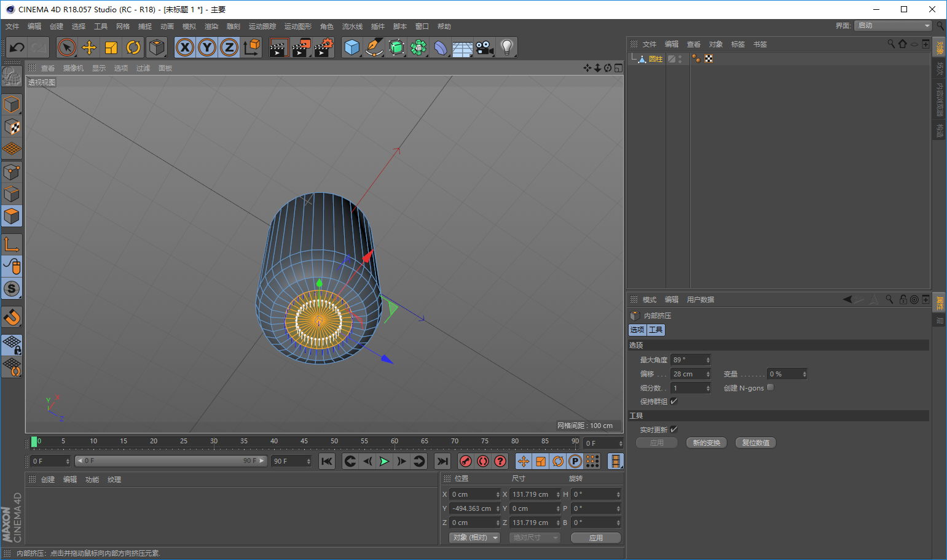Activate the Rotate tool in top toolbar
Image resolution: width=947 pixels, height=560 pixels.
coord(133,47)
